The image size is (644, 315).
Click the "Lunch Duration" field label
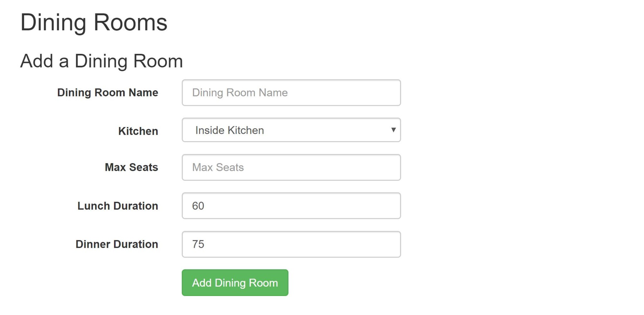pyautogui.click(x=118, y=206)
